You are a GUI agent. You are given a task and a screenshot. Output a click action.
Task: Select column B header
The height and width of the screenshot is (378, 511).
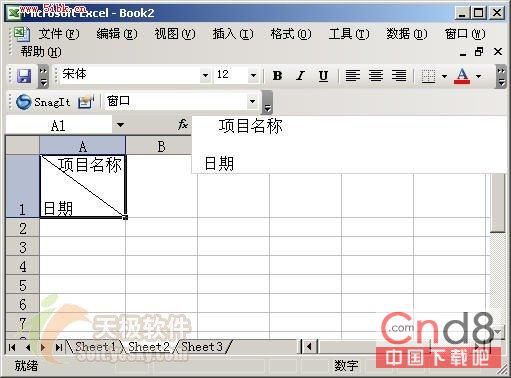161,146
